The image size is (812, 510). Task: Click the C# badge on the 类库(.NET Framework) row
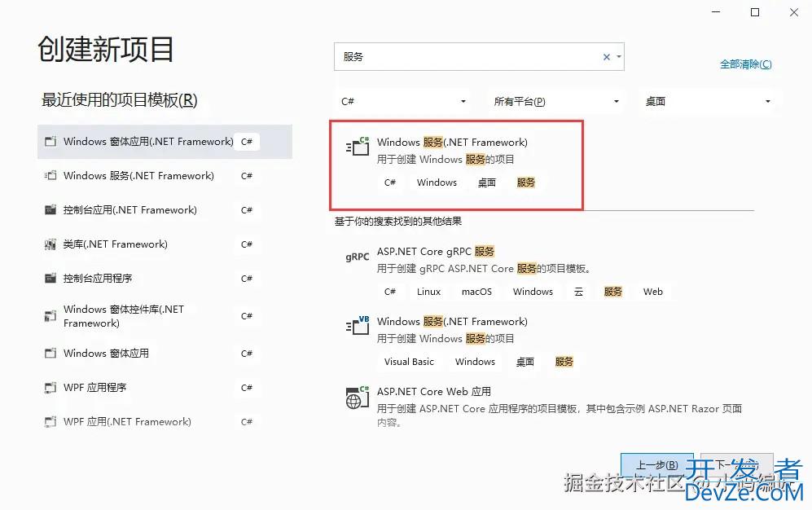coord(247,244)
